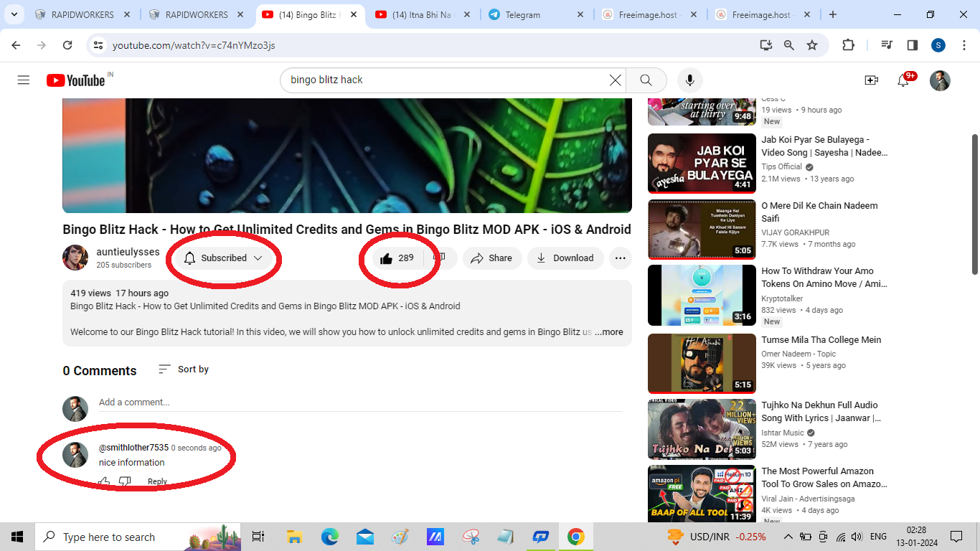Screen dimensions: 980x551
Task: Open the YouTube guide hamburger menu
Action: tap(24, 80)
